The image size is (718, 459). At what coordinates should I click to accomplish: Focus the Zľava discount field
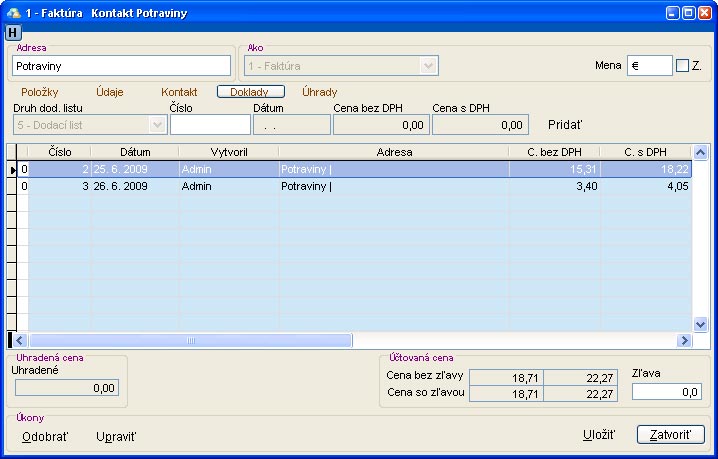click(x=667, y=392)
